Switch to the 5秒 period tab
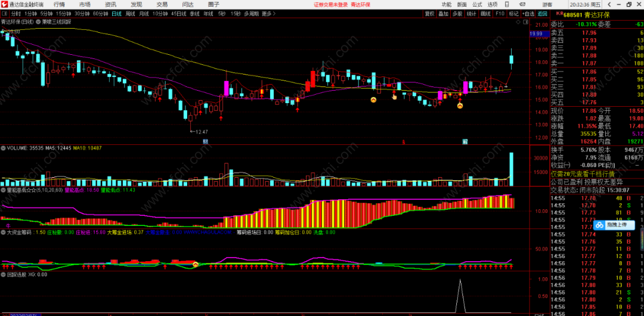The height and width of the screenshot is (316, 644). (x=222, y=14)
